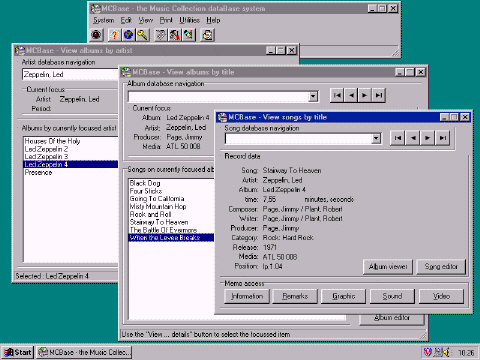This screenshot has height=360, width=480.
Task: Select Houses Of the Holy album
Action: point(52,141)
